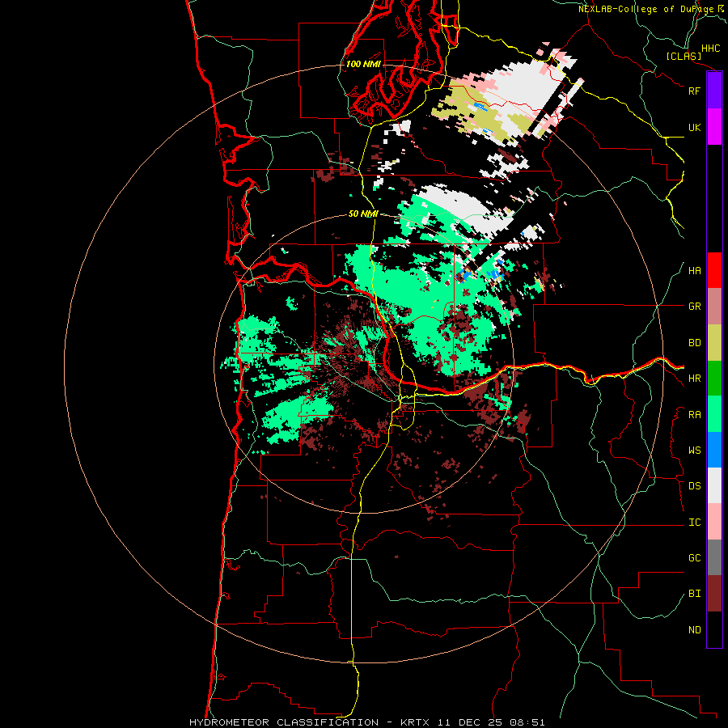Image resolution: width=728 pixels, height=728 pixels.
Task: Click the HR legend label
Action: [694, 379]
